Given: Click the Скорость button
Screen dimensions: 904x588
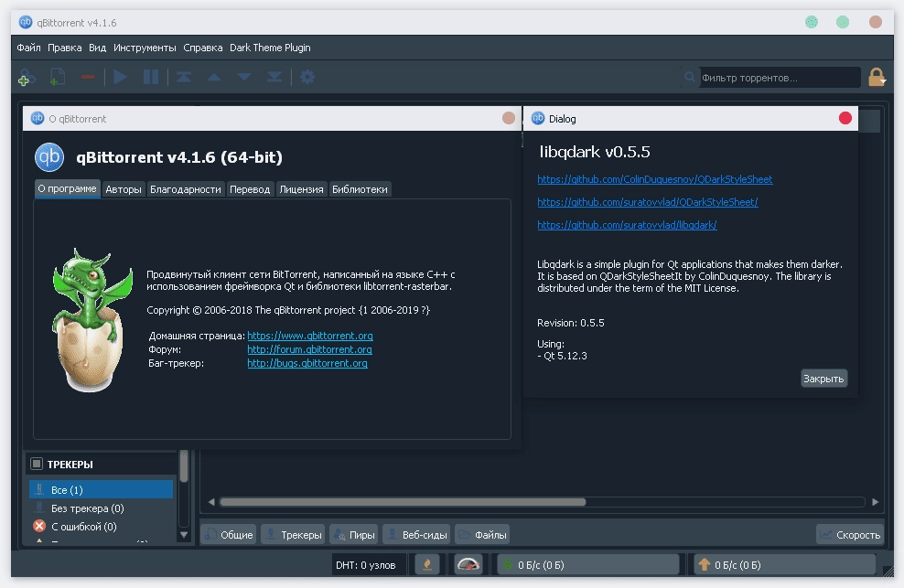Looking at the screenshot, I should [850, 534].
